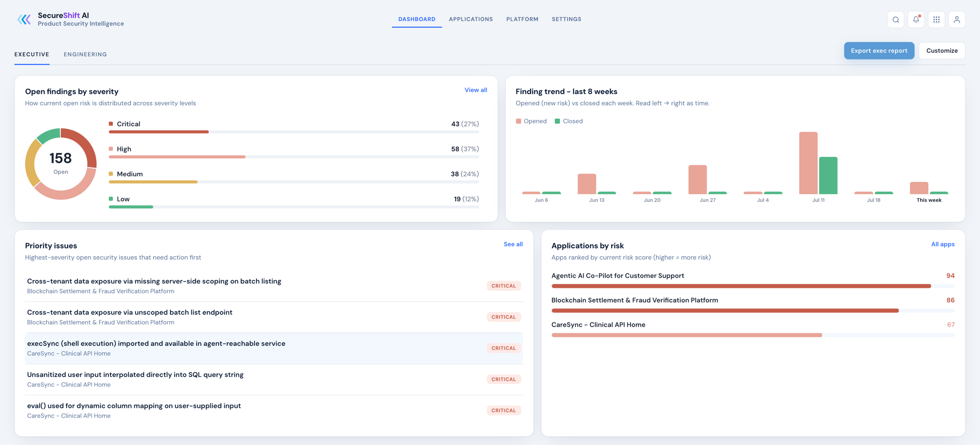This screenshot has height=445, width=980.
Task: Click the Critical legend color square
Action: click(x=111, y=124)
